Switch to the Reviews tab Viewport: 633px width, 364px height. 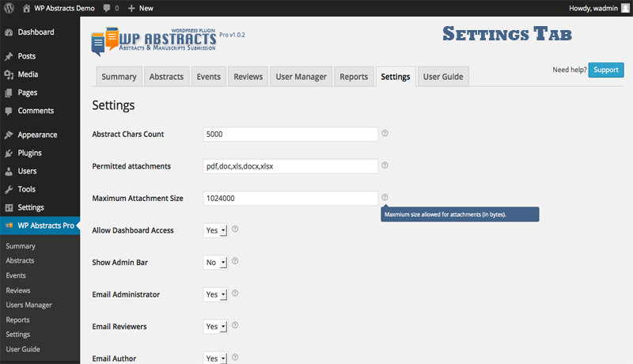(248, 77)
